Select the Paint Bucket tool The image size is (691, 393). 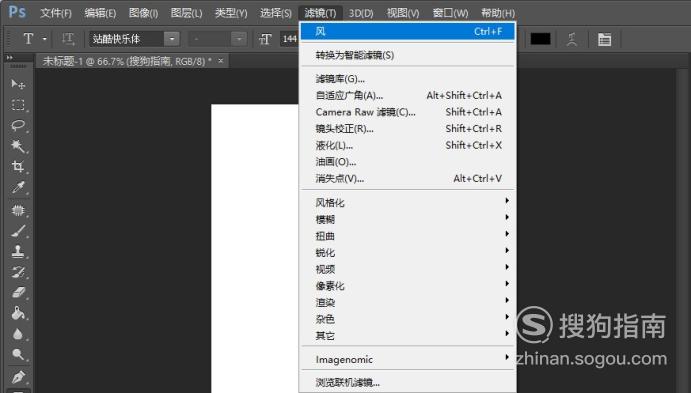pyautogui.click(x=18, y=313)
